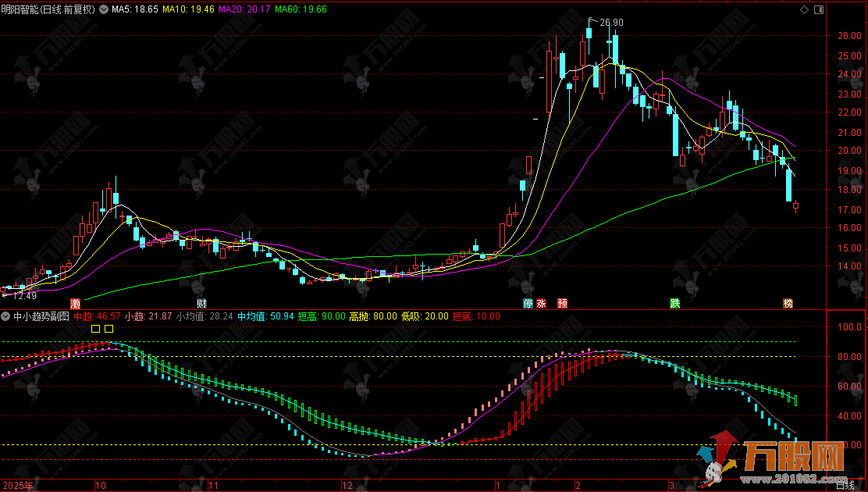This screenshot has height=492, width=868.
Task: Toggle the white square signal marker
Action: point(96,329)
